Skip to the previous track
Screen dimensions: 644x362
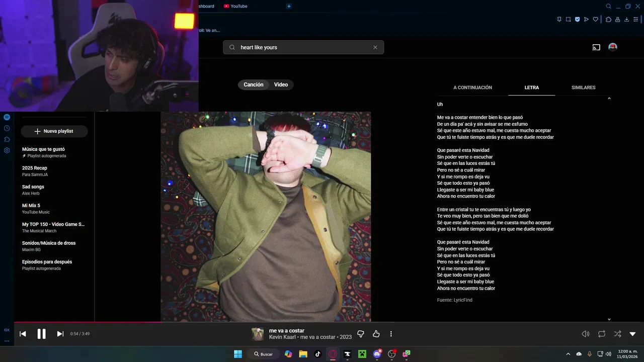point(23,334)
